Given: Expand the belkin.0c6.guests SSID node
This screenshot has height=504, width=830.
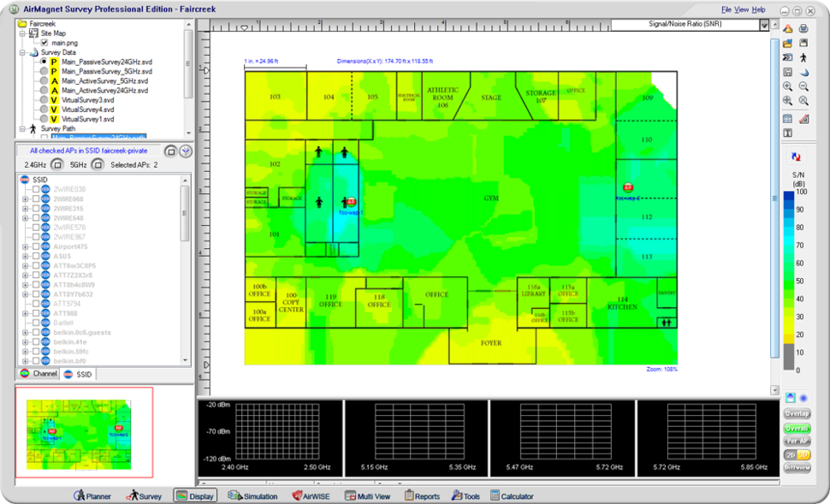Looking at the screenshot, I should tap(25, 333).
